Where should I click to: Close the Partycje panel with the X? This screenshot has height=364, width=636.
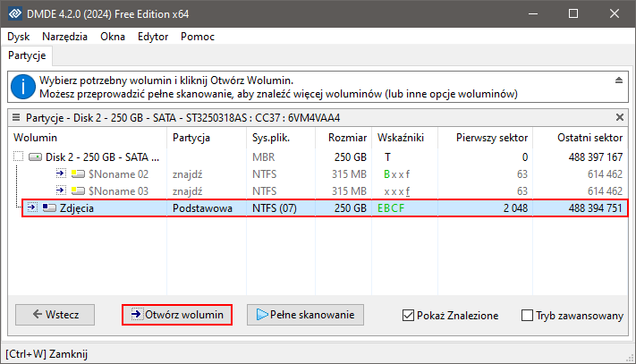[620, 117]
